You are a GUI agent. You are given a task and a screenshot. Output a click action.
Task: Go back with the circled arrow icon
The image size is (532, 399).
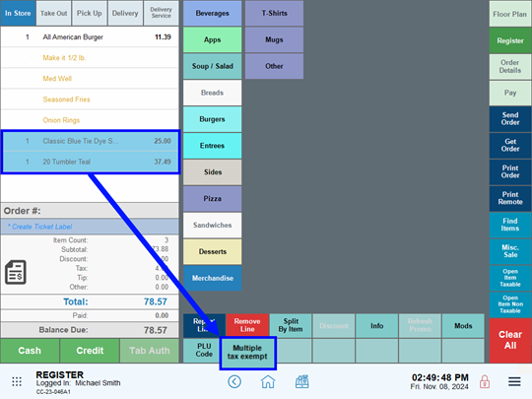coord(234,381)
